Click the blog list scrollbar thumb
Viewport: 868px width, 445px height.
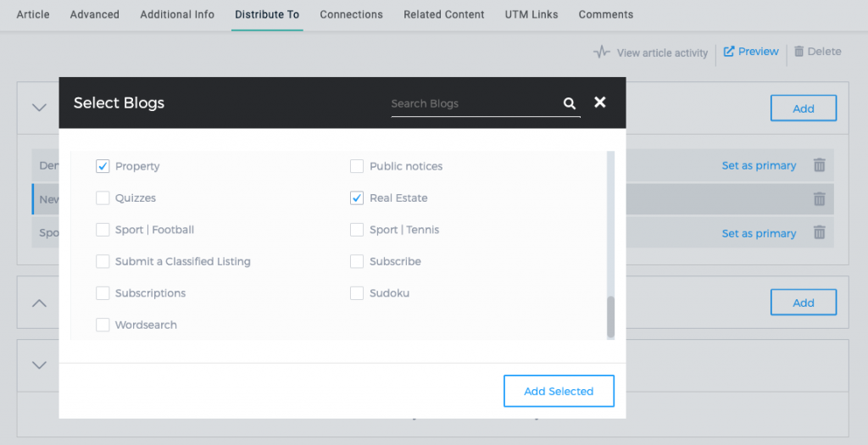[610, 317]
